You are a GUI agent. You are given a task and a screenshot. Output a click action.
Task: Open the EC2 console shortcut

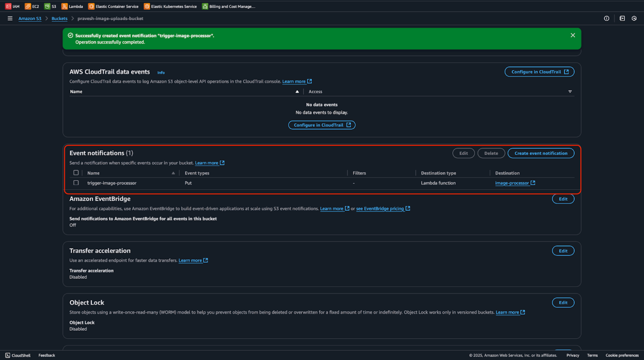click(x=32, y=6)
